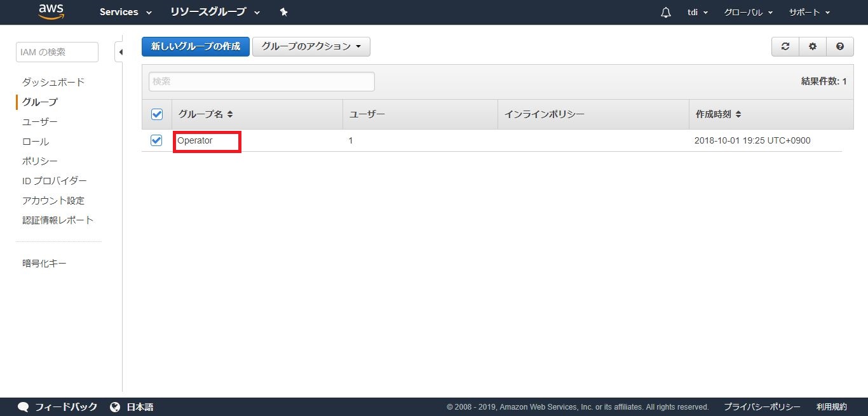
Task: Click the feedback speech bubble icon
Action: point(24,407)
